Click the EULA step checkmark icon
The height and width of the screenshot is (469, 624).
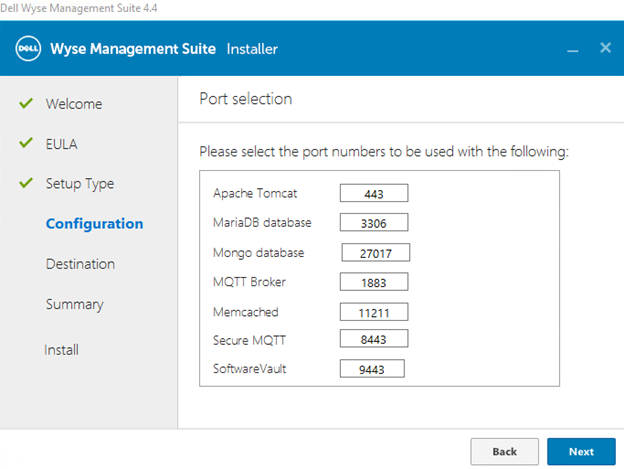(26, 143)
